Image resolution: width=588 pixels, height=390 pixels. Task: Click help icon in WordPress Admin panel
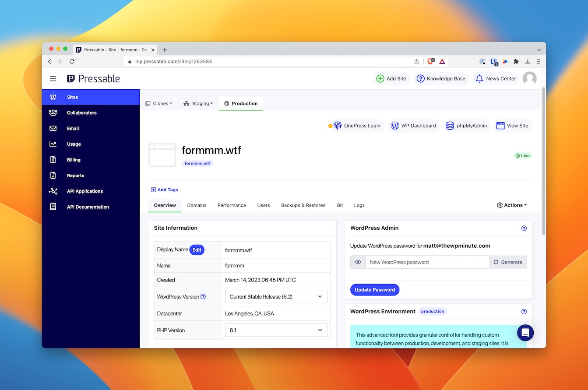(524, 228)
